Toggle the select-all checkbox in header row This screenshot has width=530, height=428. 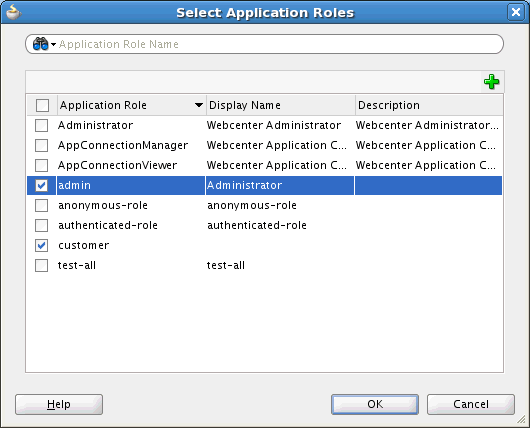(42, 105)
